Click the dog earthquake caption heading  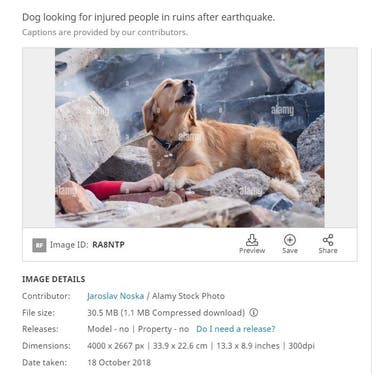[x=149, y=17]
